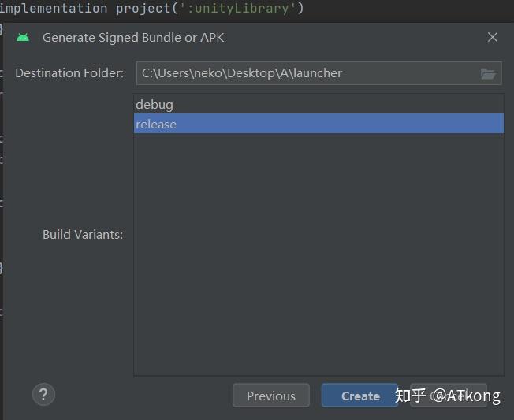Click the Create button
Screen dimensions: 514x420
tap(359, 396)
